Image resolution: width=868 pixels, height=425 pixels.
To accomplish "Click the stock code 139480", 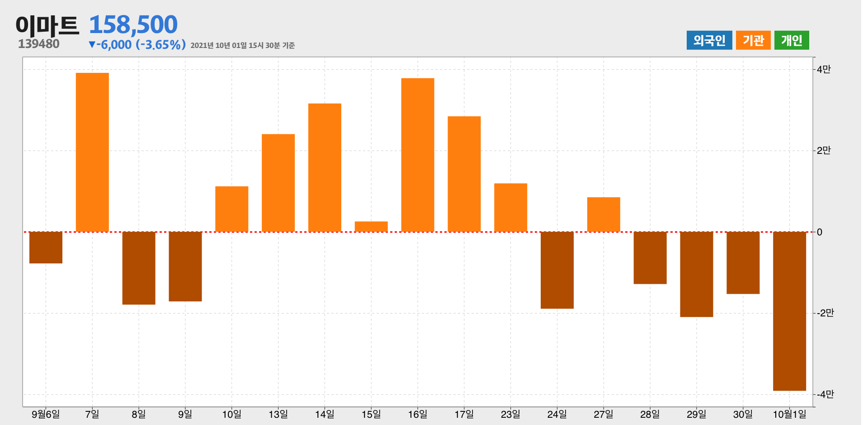I will (39, 44).
